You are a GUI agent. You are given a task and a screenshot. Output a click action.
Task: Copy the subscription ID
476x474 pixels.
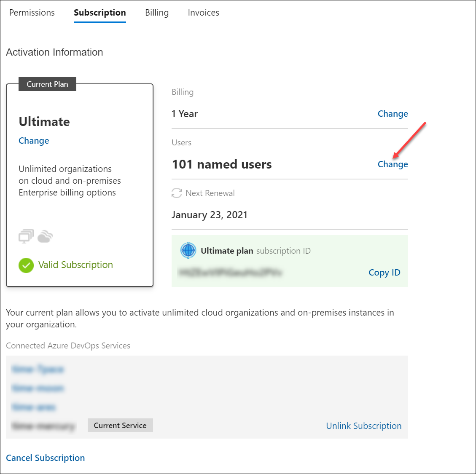pyautogui.click(x=385, y=273)
